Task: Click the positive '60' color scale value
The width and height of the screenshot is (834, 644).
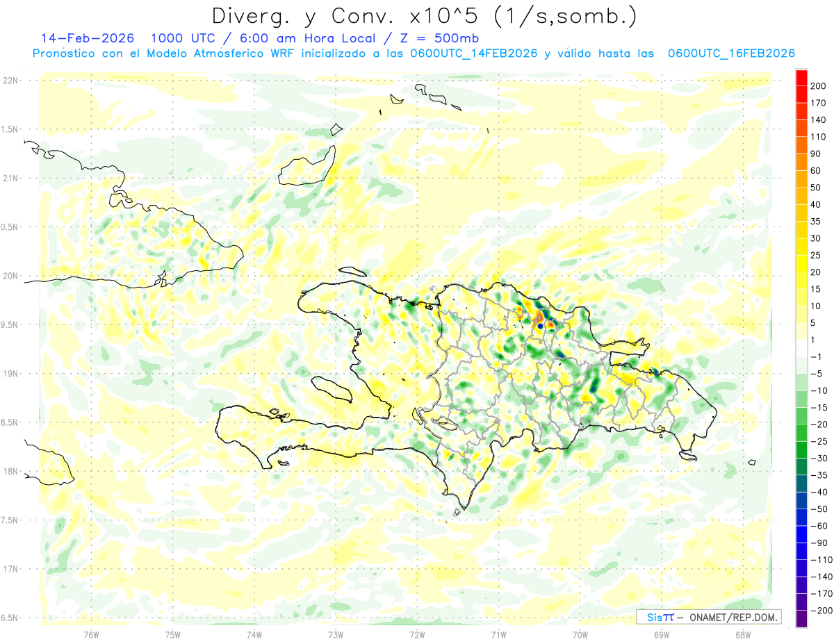Action: pyautogui.click(x=817, y=170)
